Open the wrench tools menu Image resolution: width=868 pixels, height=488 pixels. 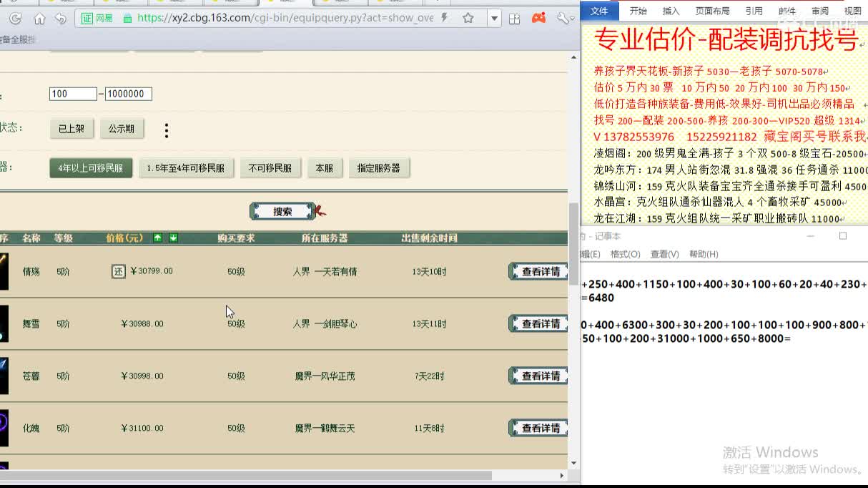(563, 18)
